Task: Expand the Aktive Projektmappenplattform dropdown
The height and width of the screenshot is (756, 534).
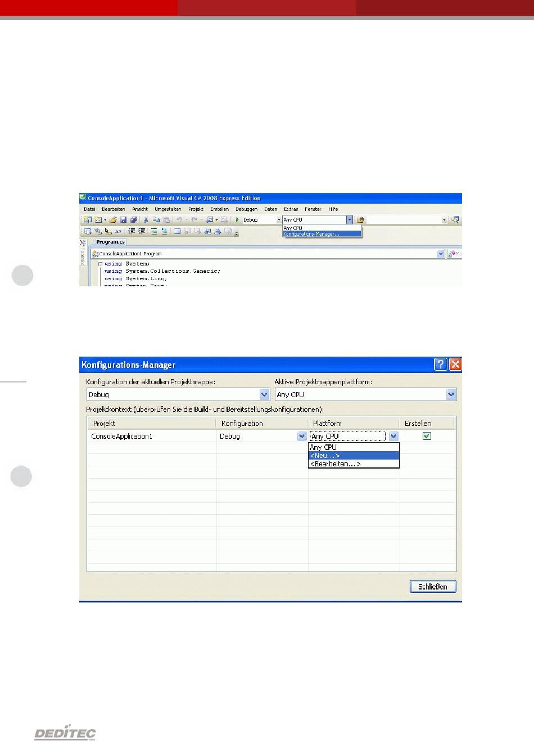Action: coord(451,394)
